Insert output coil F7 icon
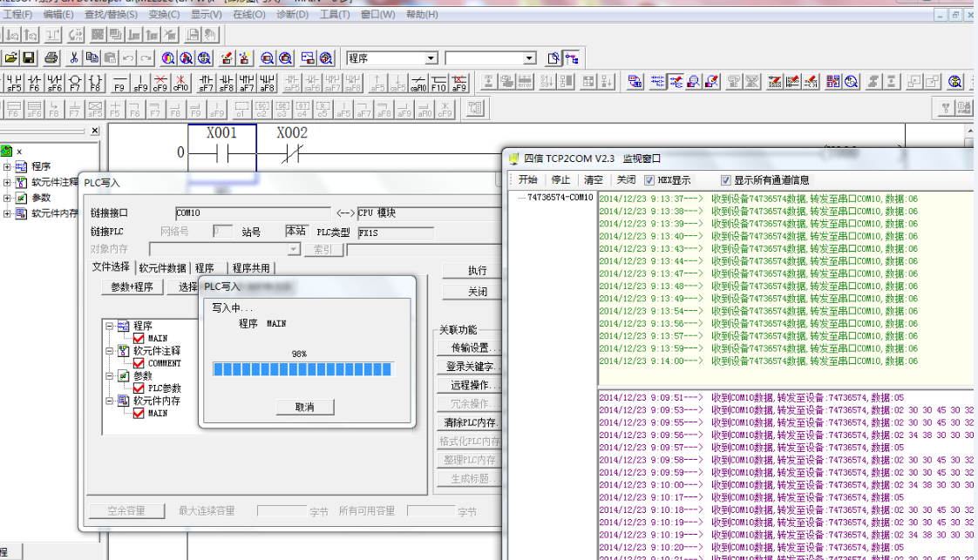Viewport: 978px width, 560px height. [75, 82]
